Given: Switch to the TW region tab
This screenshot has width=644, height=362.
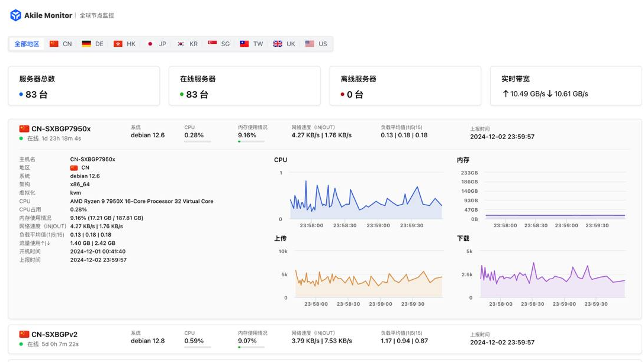Looking at the screenshot, I should pyautogui.click(x=252, y=44).
